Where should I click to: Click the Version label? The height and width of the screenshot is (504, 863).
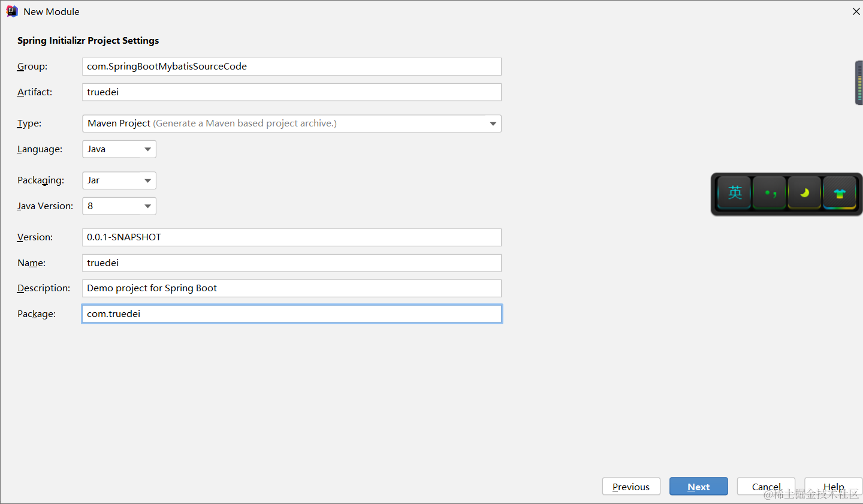35,237
